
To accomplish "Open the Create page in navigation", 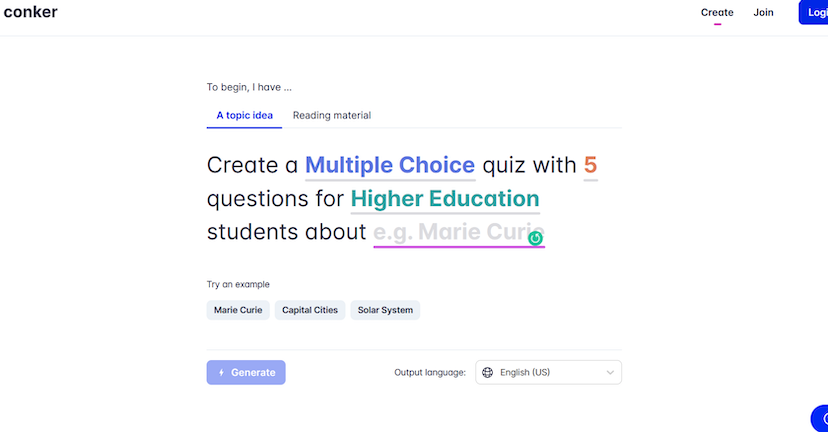I will pyautogui.click(x=717, y=13).
